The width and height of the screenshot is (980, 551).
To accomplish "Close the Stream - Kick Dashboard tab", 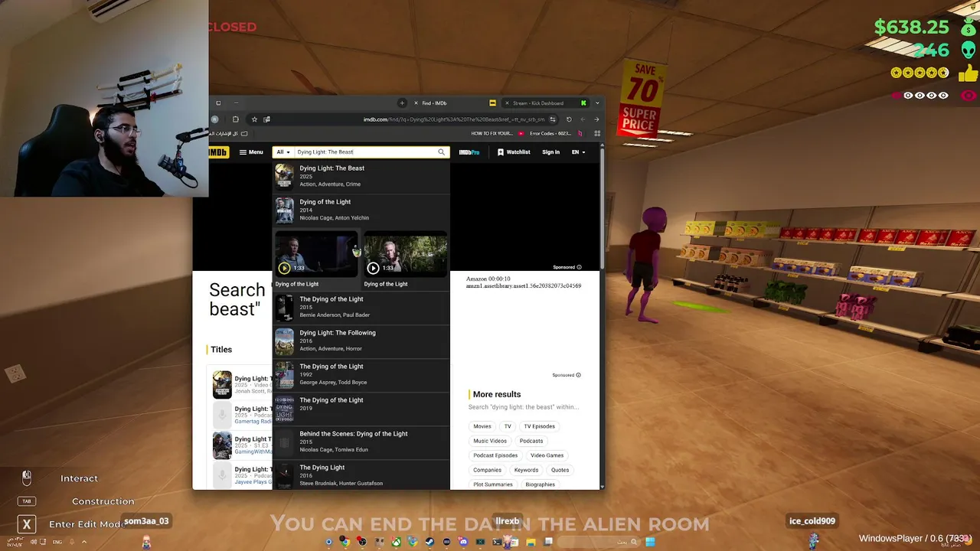I will click(x=507, y=103).
